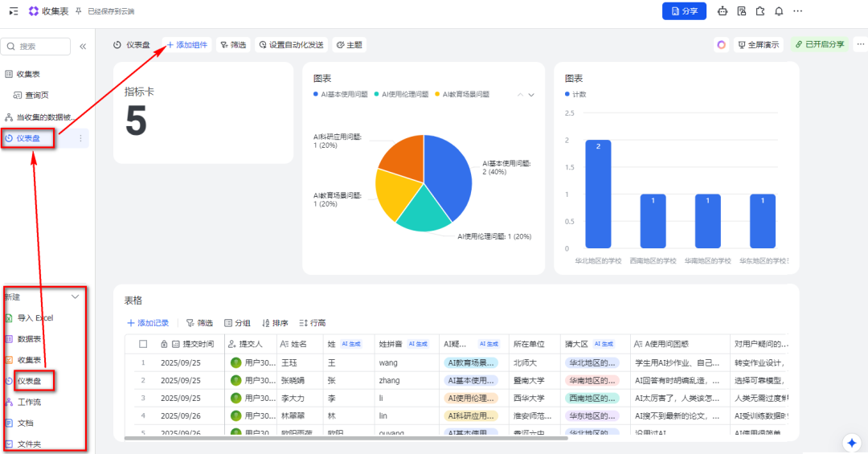Image resolution: width=868 pixels, height=454 pixels.
Task: Choose 工作流 from the new menu
Action: click(x=29, y=402)
